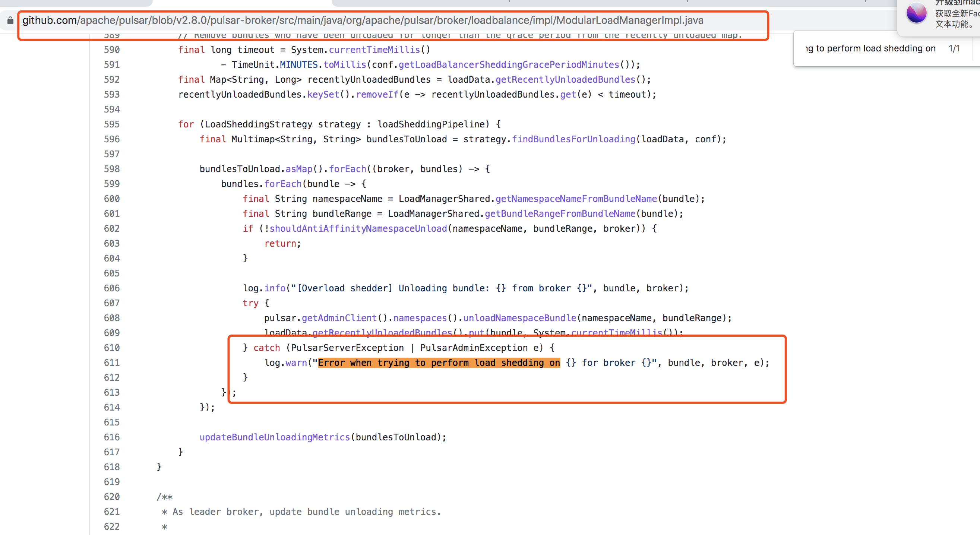The width and height of the screenshot is (980, 535).
Task: Click the toMillis link on line 591
Action: pos(344,65)
